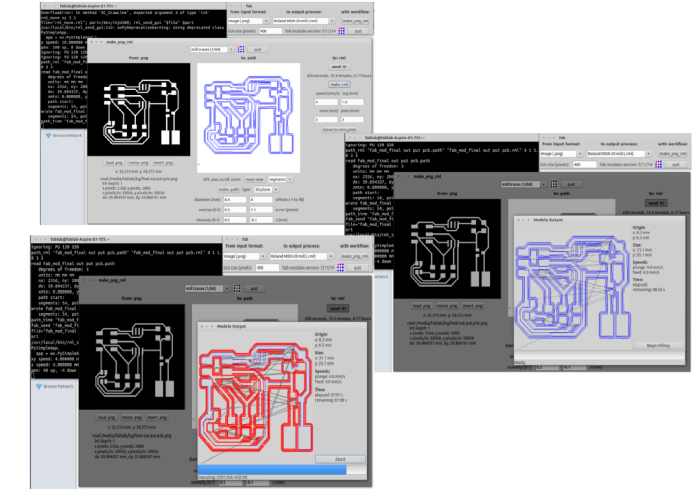700x500 pixels.
Task: Click the 'ymin (mm)' field in the top screenshot
Action: (x=352, y=120)
